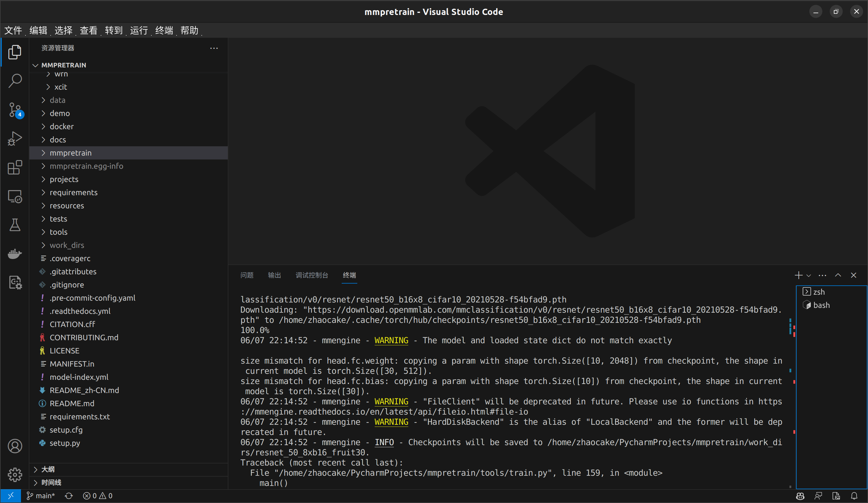Open the Explorer view in activity bar

[x=15, y=52]
